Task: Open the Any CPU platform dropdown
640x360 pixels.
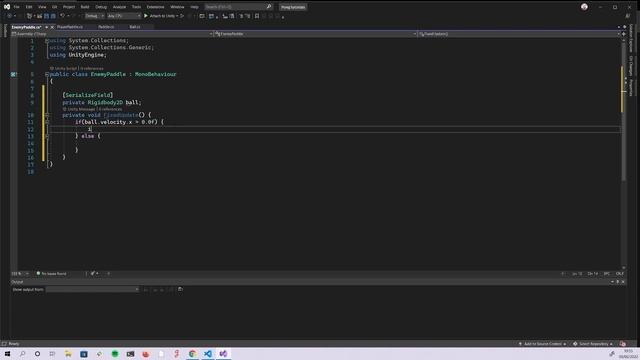Action: 124,16
